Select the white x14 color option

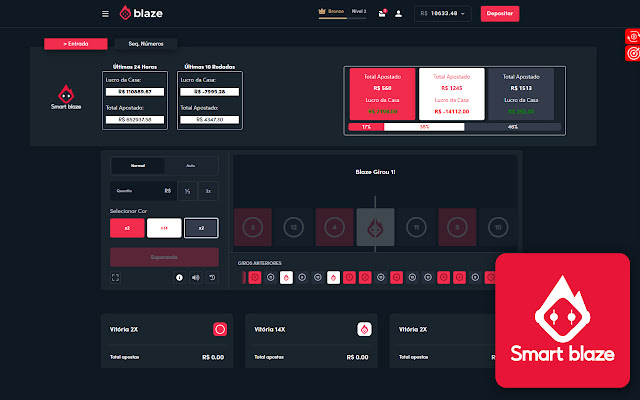(x=164, y=228)
